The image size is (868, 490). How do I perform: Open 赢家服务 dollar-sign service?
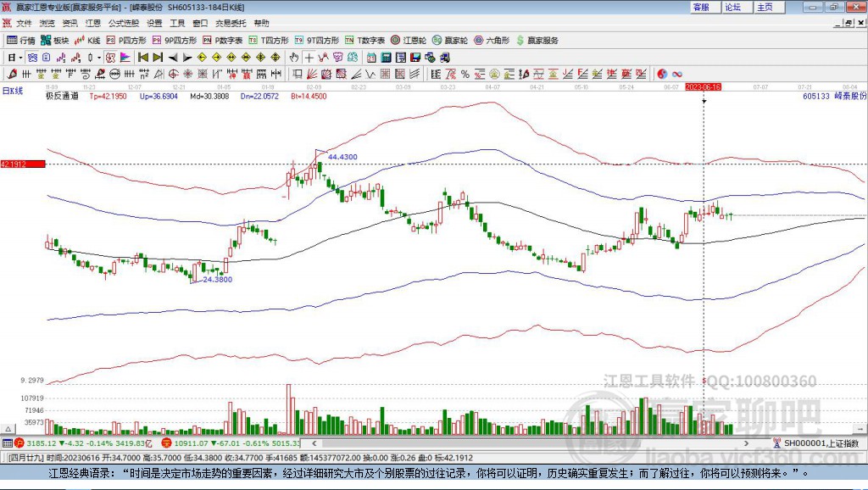(537, 41)
